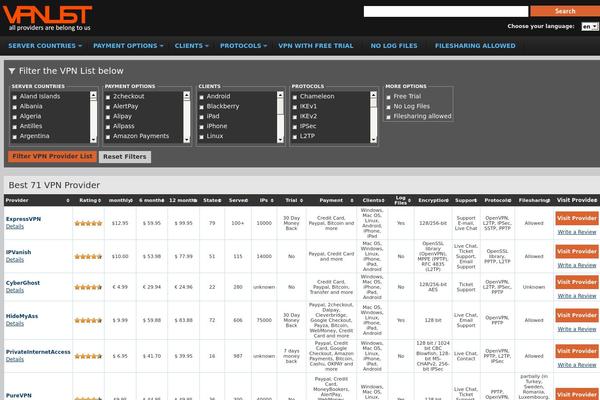
Task: Sort by States column
Action: coord(212,201)
